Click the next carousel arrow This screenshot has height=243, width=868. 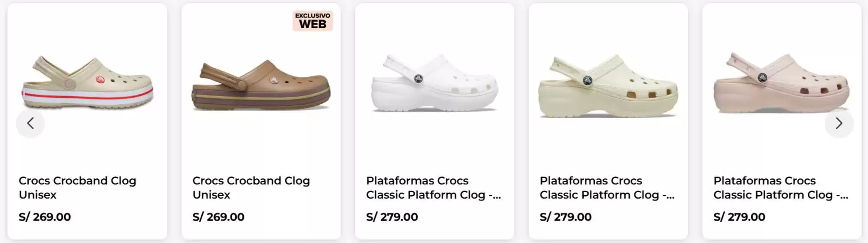tap(839, 124)
